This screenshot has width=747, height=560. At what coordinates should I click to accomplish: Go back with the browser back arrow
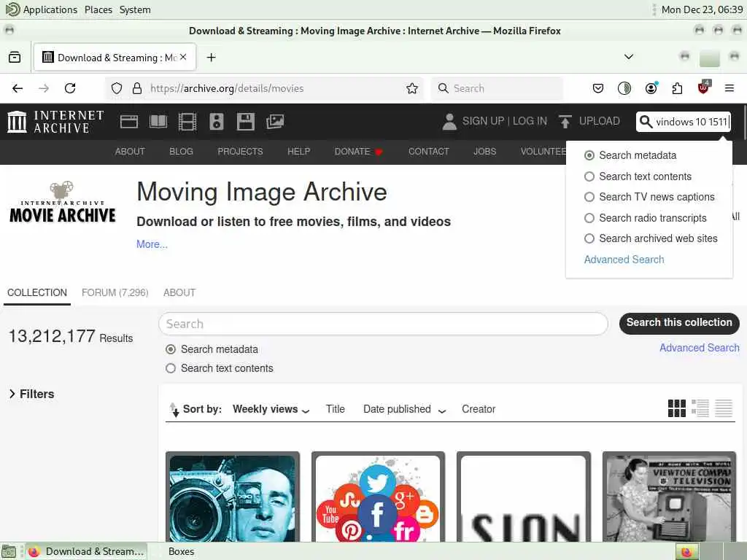point(18,88)
